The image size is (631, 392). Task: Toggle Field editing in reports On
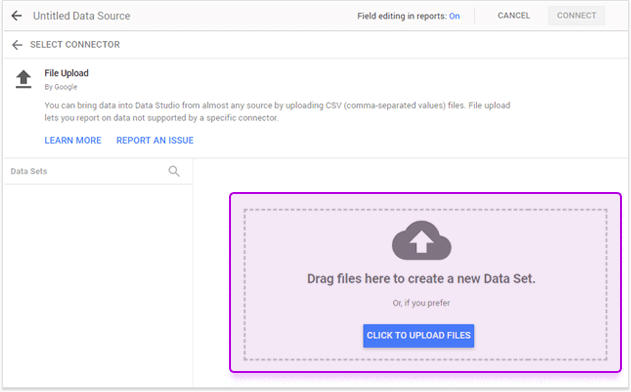454,16
